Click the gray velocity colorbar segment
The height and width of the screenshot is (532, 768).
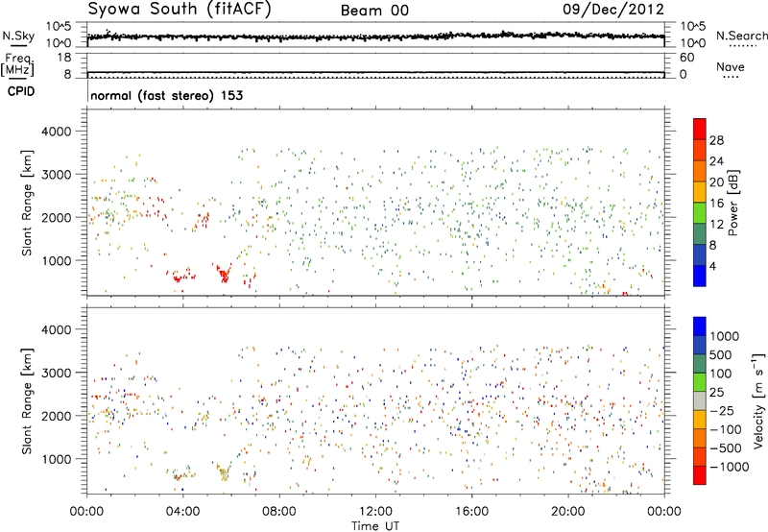[700, 401]
